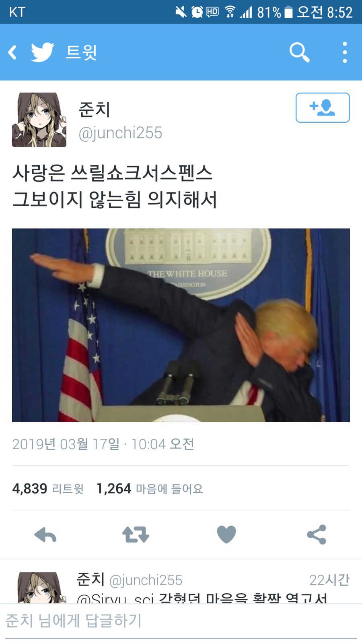Tap the back arrow in header

tap(12, 52)
